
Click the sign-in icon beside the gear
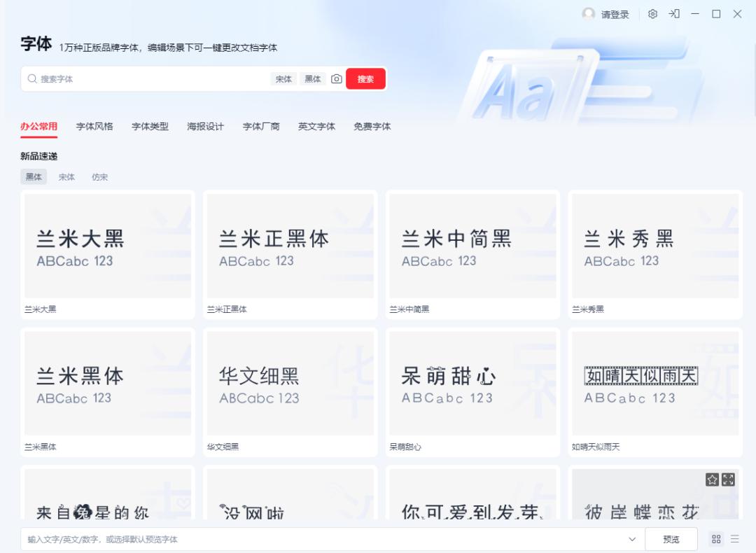(673, 13)
